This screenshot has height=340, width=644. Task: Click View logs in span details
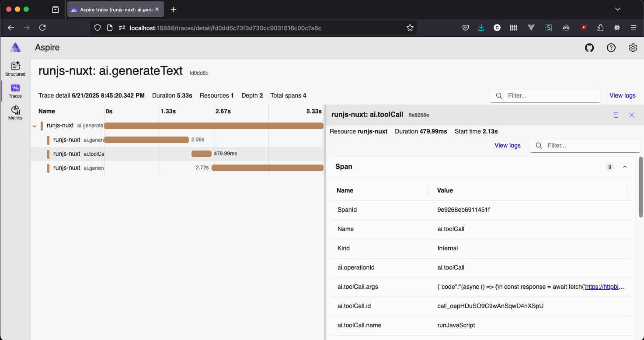point(507,145)
